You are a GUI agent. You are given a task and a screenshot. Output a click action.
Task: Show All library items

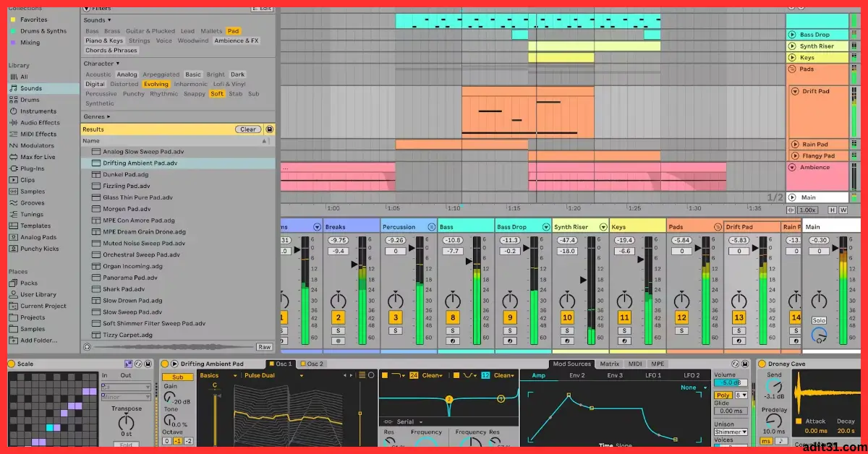(x=24, y=77)
